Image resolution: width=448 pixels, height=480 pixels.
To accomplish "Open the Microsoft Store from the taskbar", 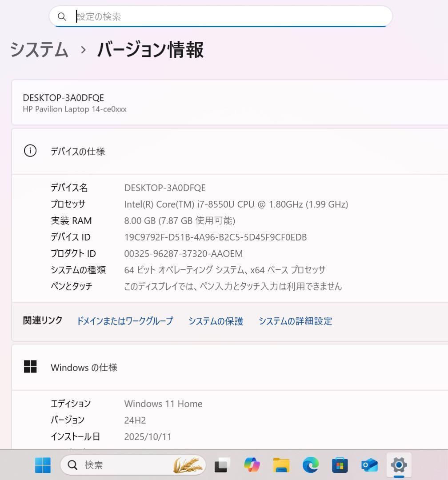I will (x=339, y=465).
